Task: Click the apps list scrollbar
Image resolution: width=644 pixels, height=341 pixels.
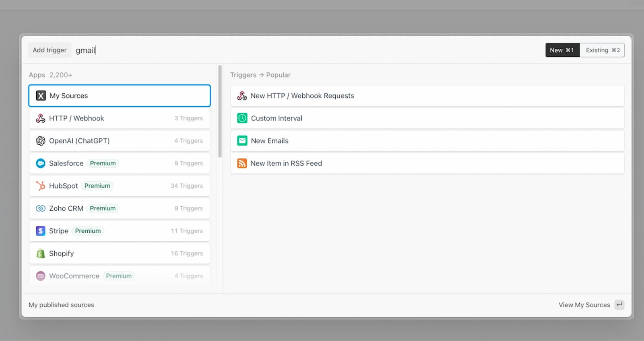Action: coord(220,111)
